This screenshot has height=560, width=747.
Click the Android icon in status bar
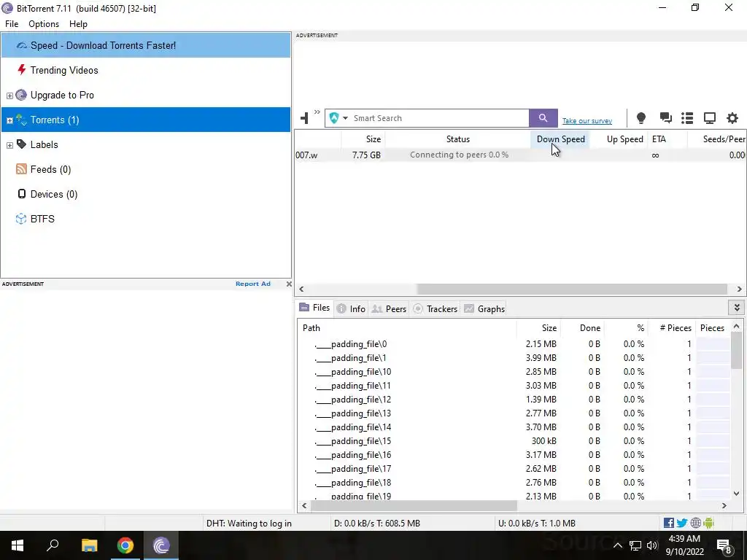click(708, 524)
